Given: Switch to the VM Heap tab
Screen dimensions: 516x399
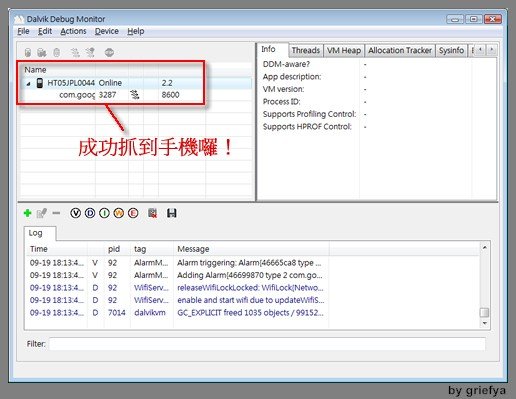Looking at the screenshot, I should [344, 50].
